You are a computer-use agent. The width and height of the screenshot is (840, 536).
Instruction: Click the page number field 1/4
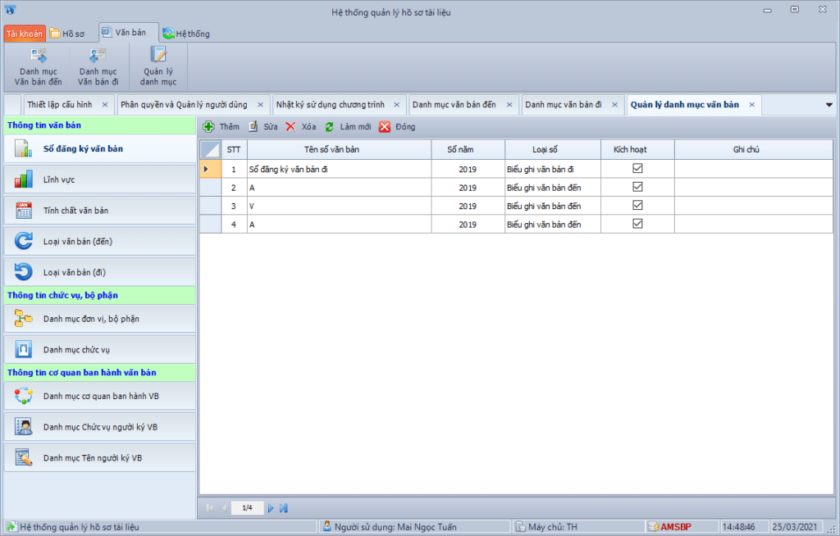pyautogui.click(x=247, y=508)
